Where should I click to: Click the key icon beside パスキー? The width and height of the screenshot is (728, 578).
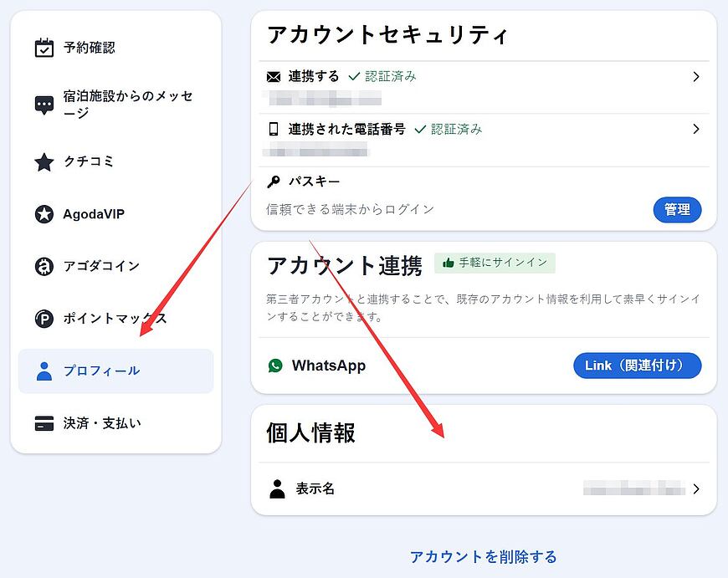coord(274,182)
